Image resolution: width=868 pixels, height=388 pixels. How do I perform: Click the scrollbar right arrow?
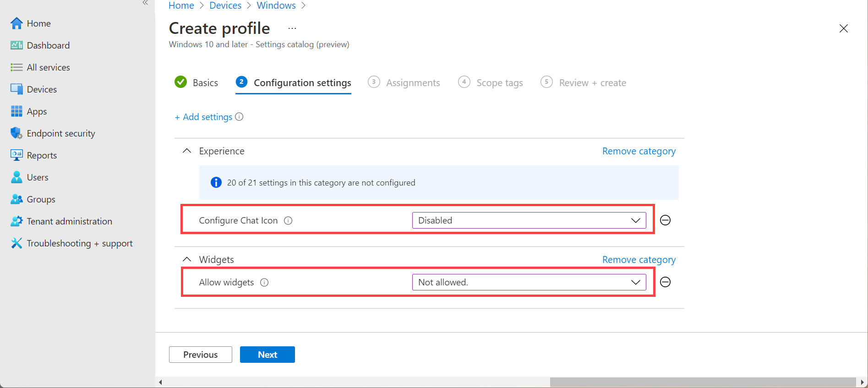pyautogui.click(x=862, y=382)
